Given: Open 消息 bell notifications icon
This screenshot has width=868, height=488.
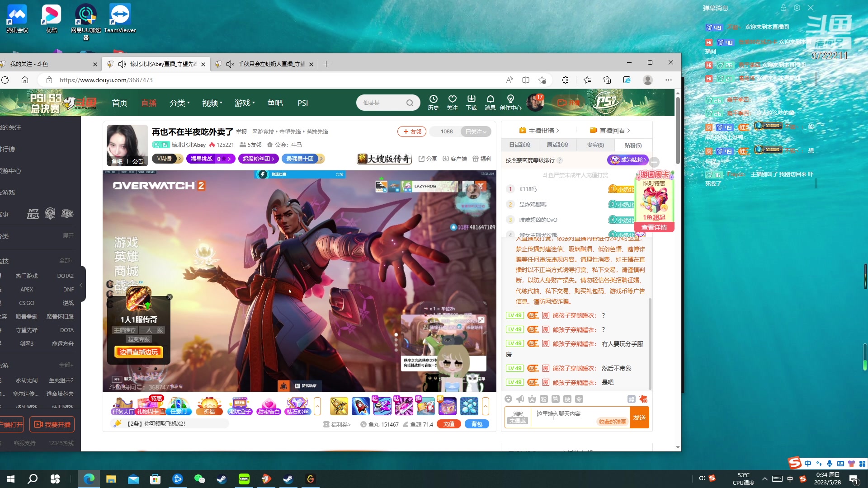Looking at the screenshot, I should [490, 103].
